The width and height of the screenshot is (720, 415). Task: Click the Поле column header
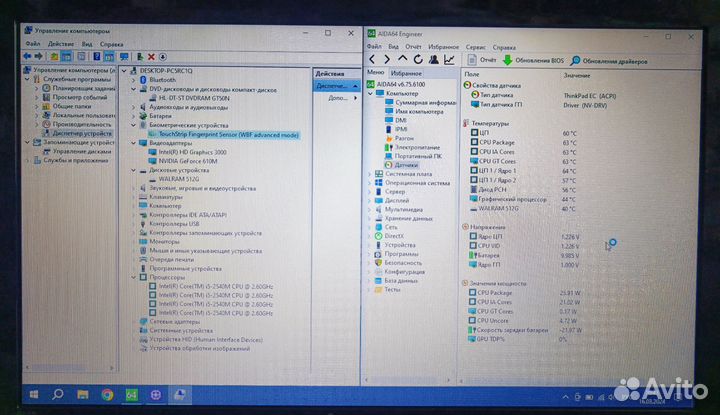(x=472, y=74)
